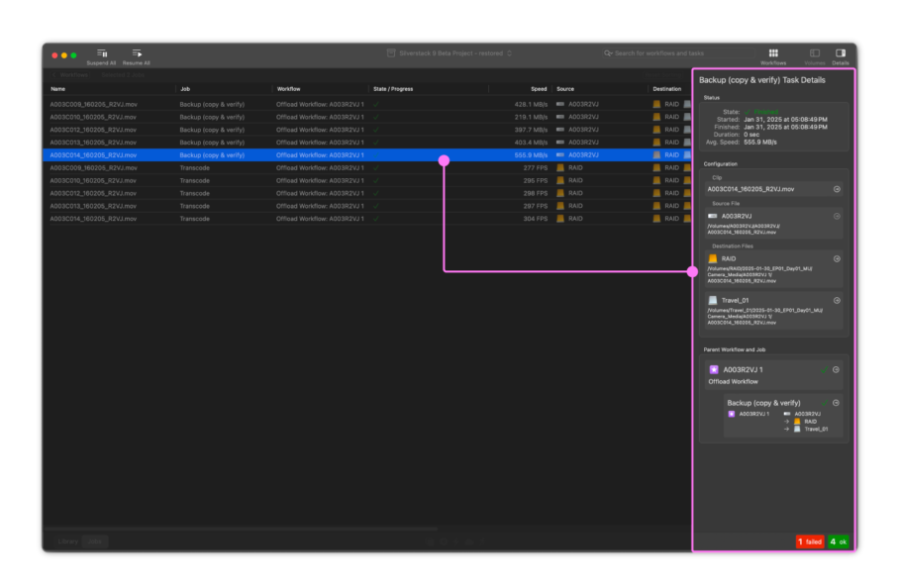Click the reveal arrow for RAID destination file
This screenshot has height=588, width=899.
pyautogui.click(x=837, y=258)
